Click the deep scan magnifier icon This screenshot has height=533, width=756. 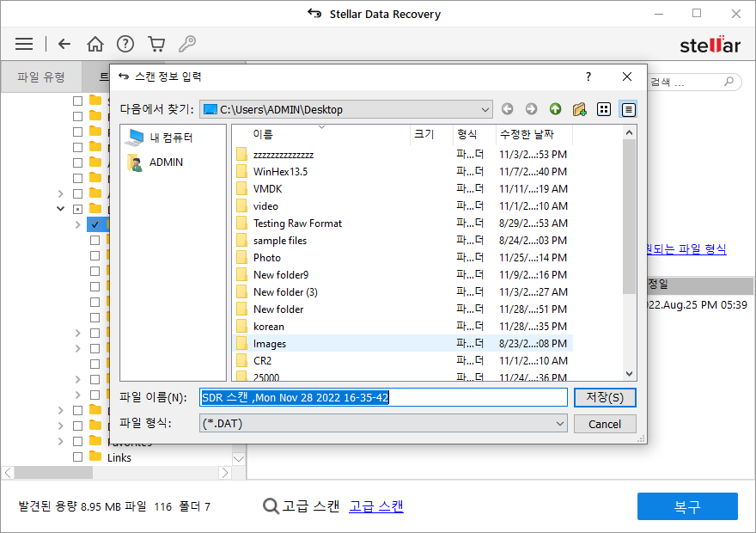click(271, 506)
